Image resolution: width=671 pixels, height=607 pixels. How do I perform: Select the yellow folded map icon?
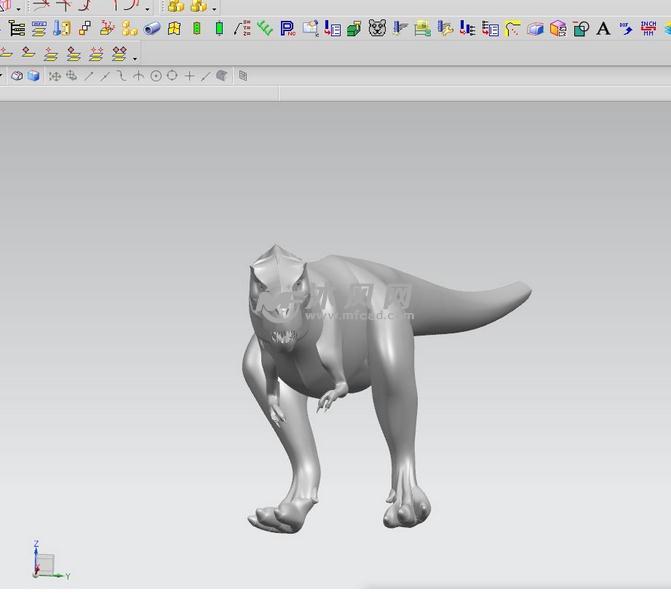coord(174,29)
